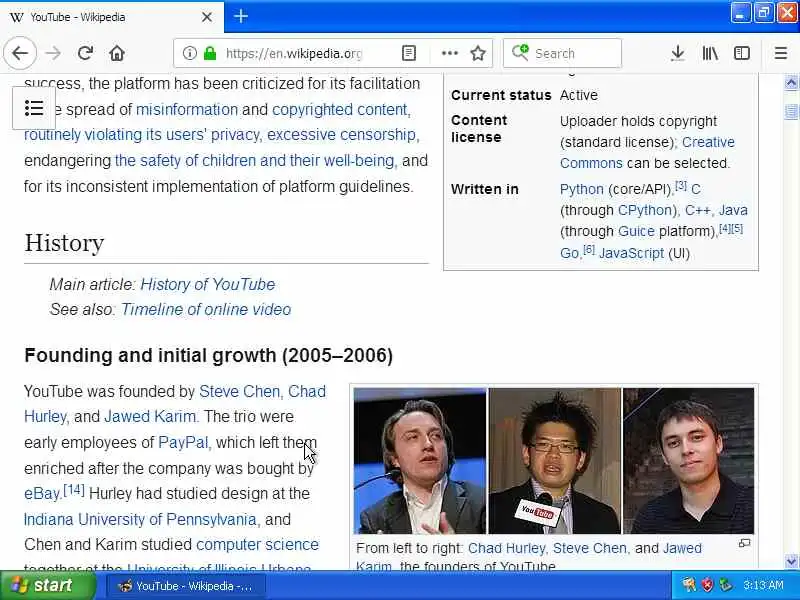This screenshot has width=800, height=600.
Task: Jump to citation 3 in infobox
Action: [681, 185]
